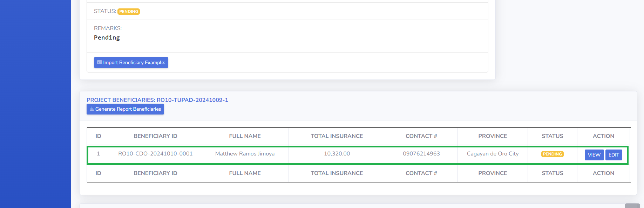Open VIEW for Matthew Ramos Jimoya
644x208 pixels.
[x=594, y=155]
